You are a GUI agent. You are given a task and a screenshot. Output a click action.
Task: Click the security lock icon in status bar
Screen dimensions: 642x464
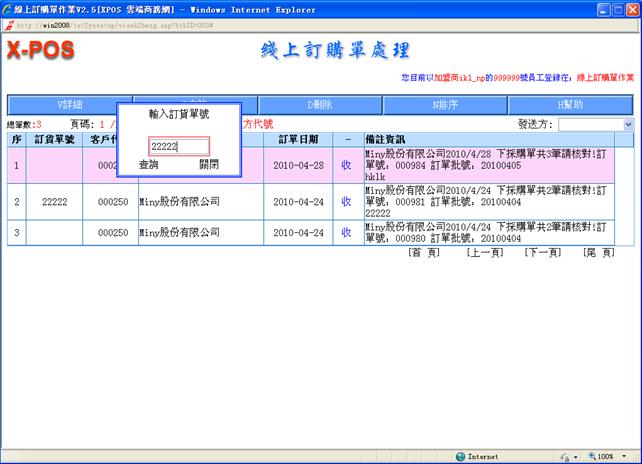(x=566, y=456)
